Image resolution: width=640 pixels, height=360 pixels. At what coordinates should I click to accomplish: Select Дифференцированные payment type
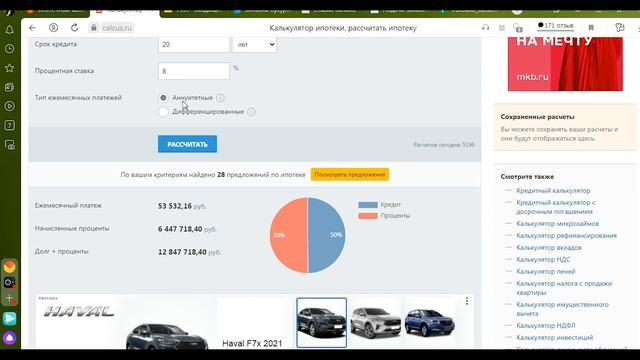pos(163,112)
